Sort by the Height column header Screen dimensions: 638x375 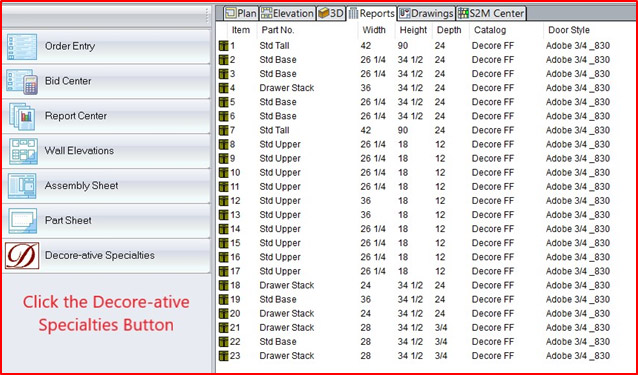click(x=413, y=31)
